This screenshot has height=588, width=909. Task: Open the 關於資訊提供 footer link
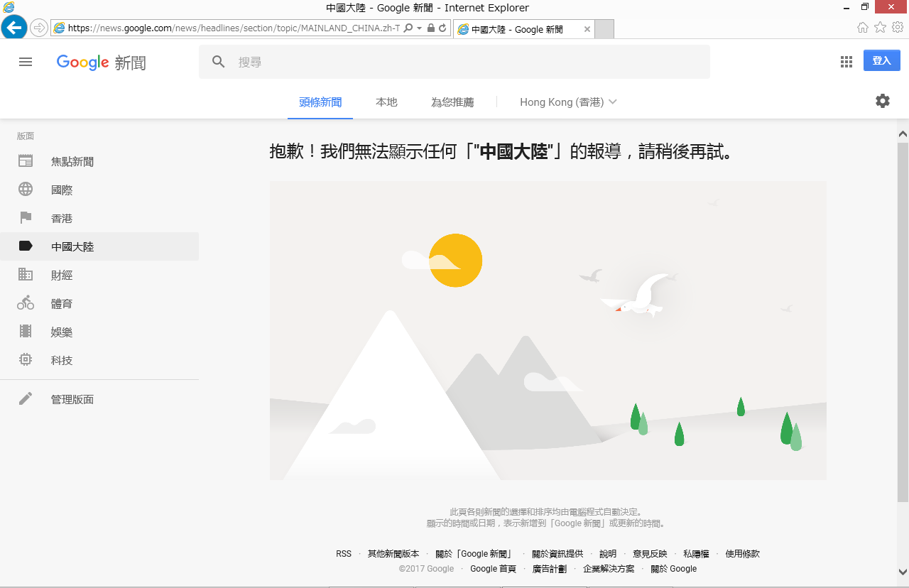pyautogui.click(x=557, y=554)
